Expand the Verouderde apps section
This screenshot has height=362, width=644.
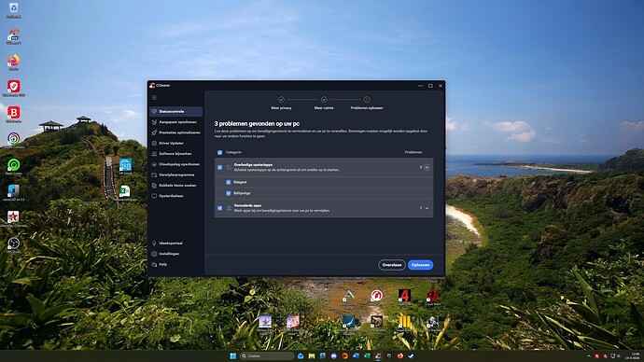point(427,208)
